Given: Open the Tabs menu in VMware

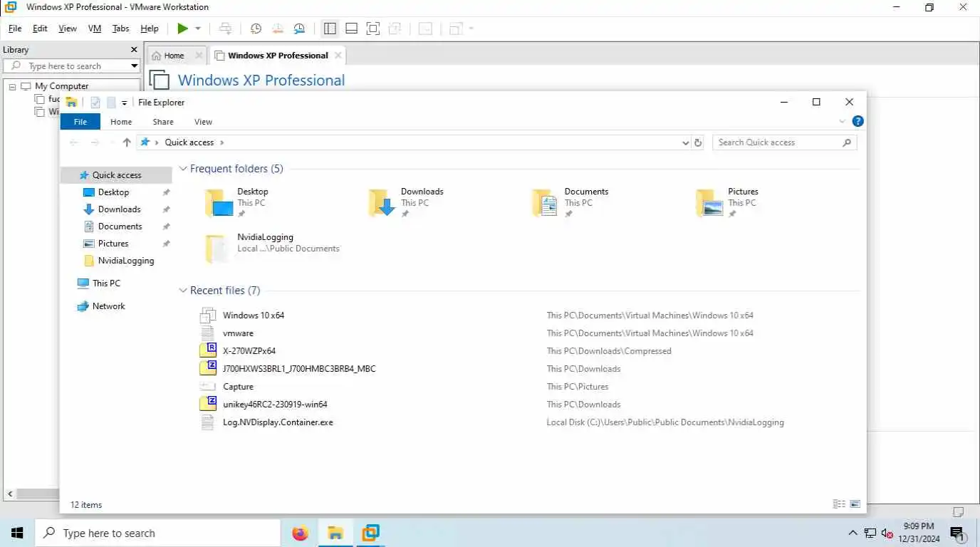Looking at the screenshot, I should [121, 28].
